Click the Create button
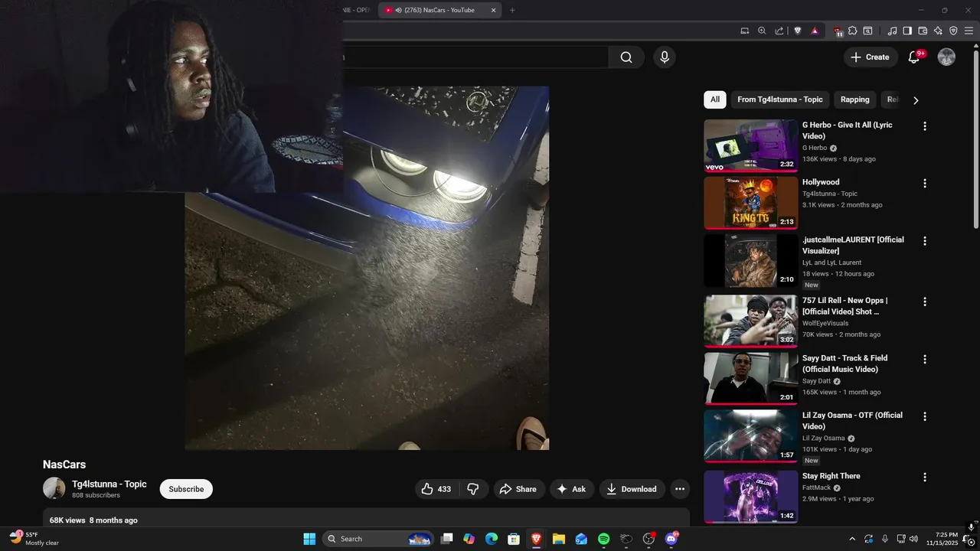 871,57
